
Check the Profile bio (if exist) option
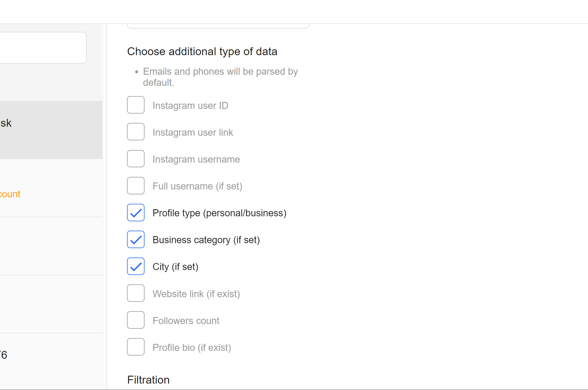click(x=136, y=347)
